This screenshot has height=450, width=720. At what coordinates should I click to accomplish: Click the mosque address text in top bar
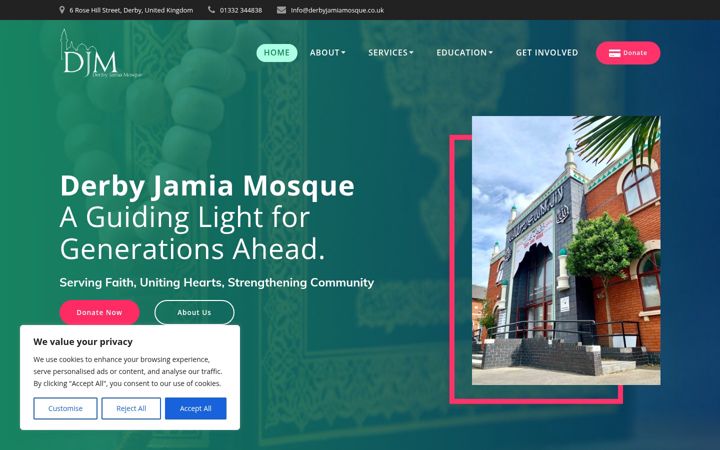(131, 10)
